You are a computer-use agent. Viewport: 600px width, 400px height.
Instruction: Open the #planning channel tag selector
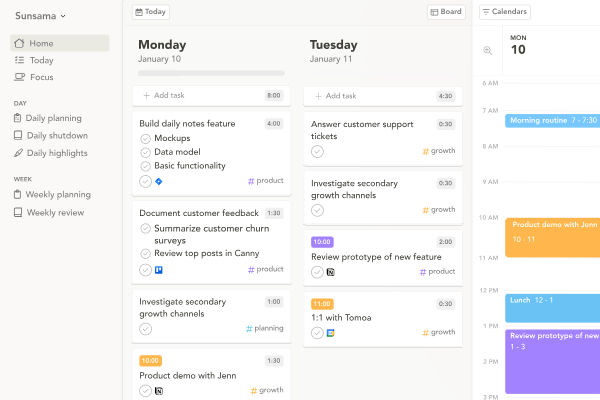coord(265,328)
